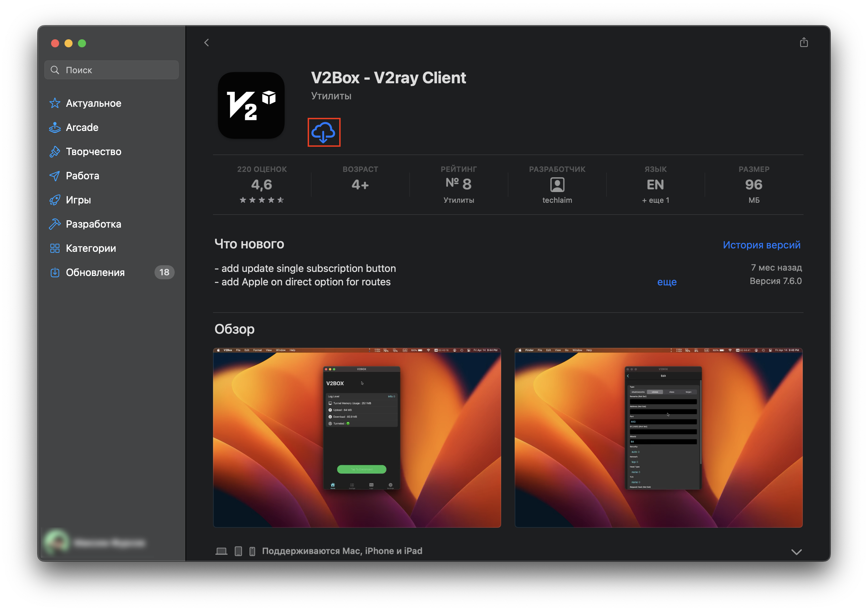Click the 96 МБ size info

[754, 185]
